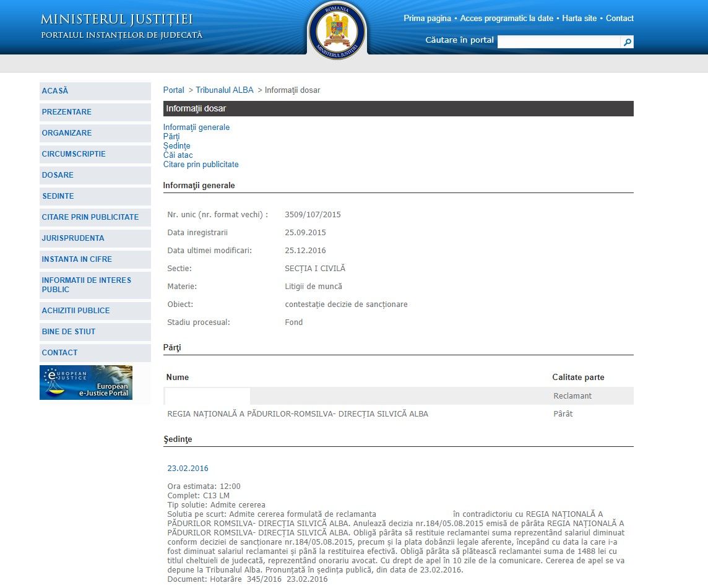Open the European e-Justice Portal banner
This screenshot has width=708, height=588.
point(86,383)
